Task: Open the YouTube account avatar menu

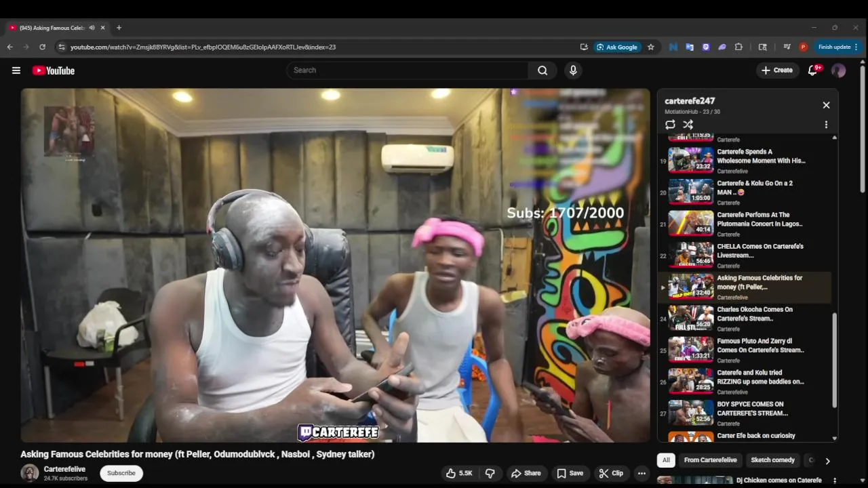Action: click(839, 70)
